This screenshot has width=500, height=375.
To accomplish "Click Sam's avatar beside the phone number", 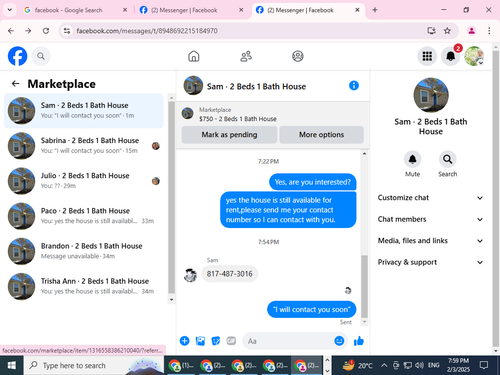I will (190, 275).
